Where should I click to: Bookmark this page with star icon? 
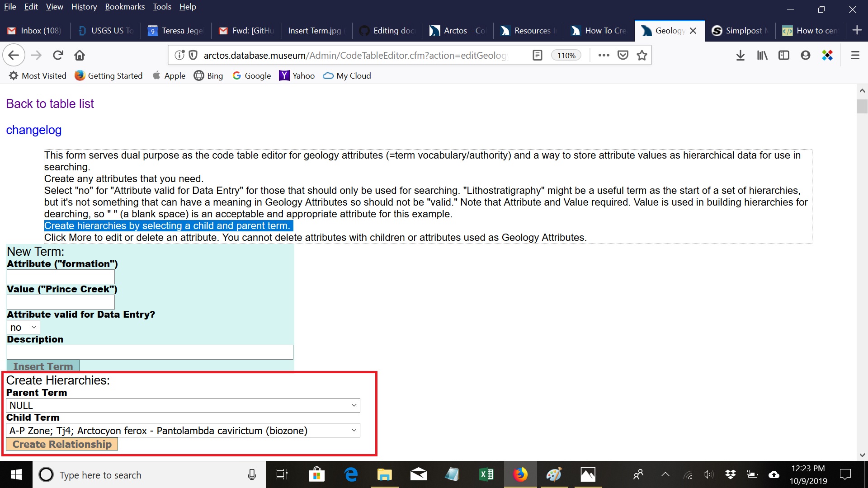pyautogui.click(x=642, y=55)
